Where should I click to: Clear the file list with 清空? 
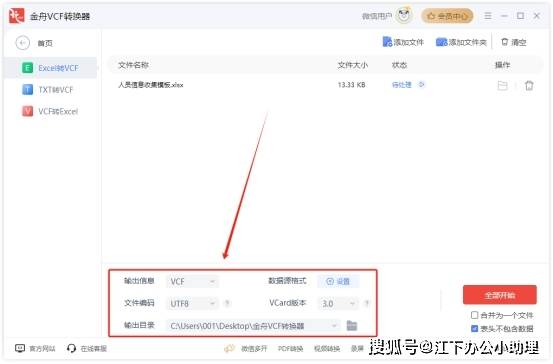coord(514,42)
